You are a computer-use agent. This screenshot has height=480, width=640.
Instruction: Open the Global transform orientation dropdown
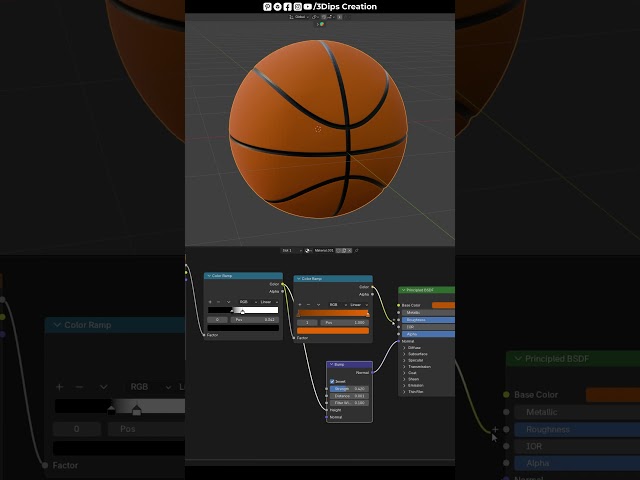[x=299, y=17]
